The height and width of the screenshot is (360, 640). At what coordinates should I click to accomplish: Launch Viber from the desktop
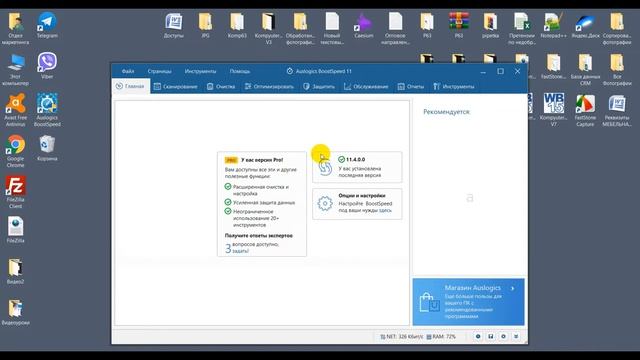point(47,65)
